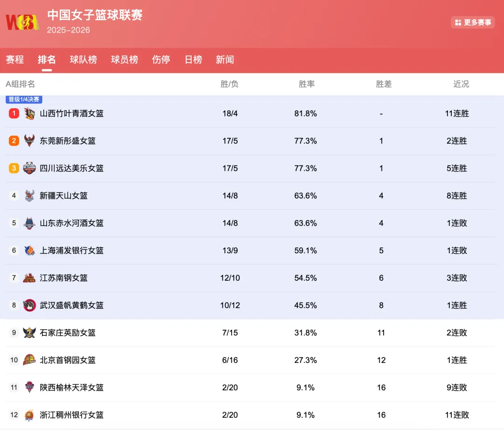Open team 新疆天山女篮

tap(63, 195)
